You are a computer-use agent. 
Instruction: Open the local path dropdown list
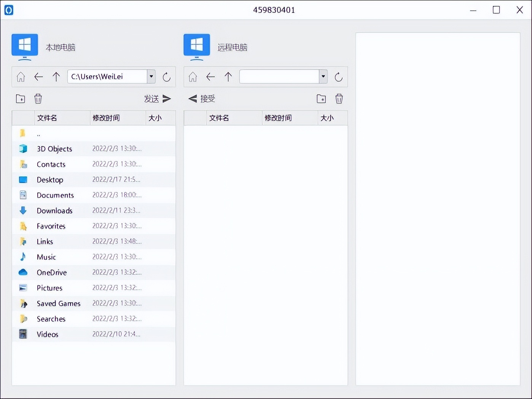(151, 77)
